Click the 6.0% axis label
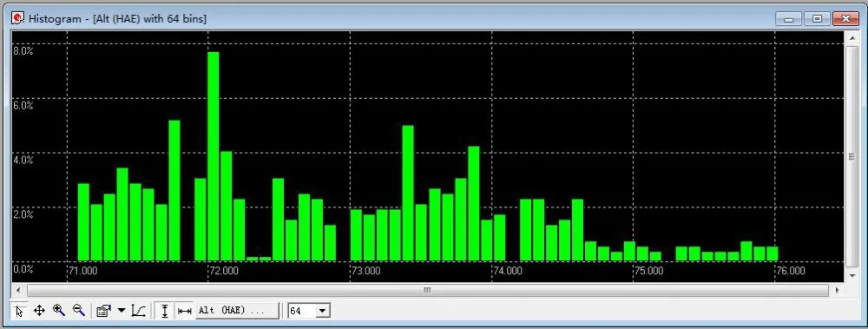868x329 pixels. [23, 105]
